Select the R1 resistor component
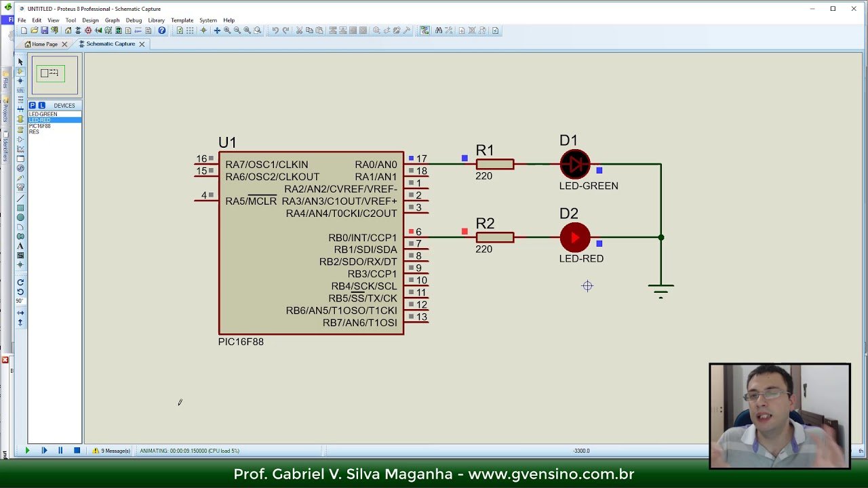 coord(495,164)
